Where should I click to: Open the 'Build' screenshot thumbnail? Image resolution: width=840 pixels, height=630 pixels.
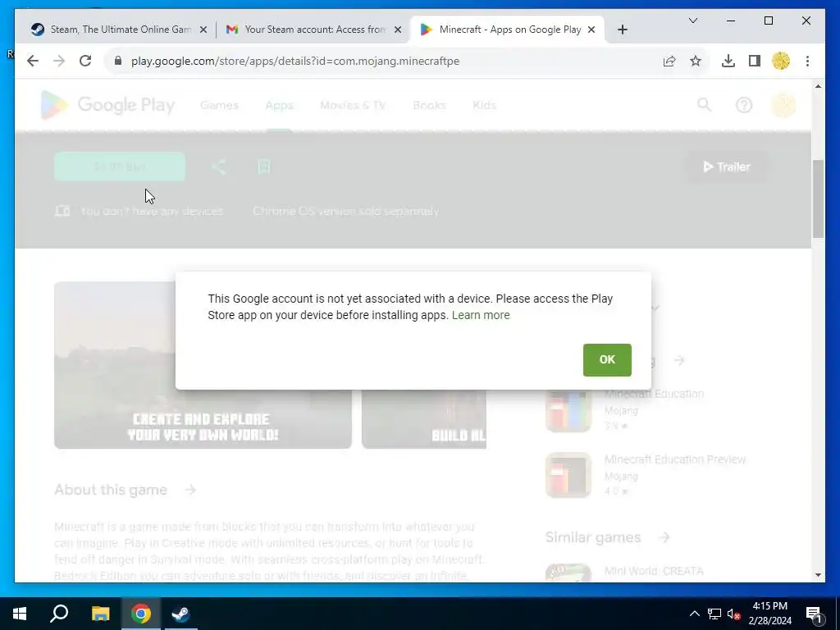tap(424, 418)
